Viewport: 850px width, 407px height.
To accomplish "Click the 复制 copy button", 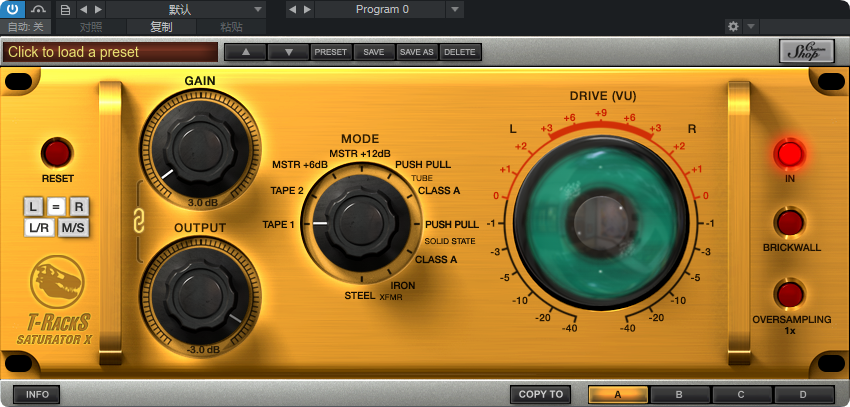I will (x=161, y=27).
